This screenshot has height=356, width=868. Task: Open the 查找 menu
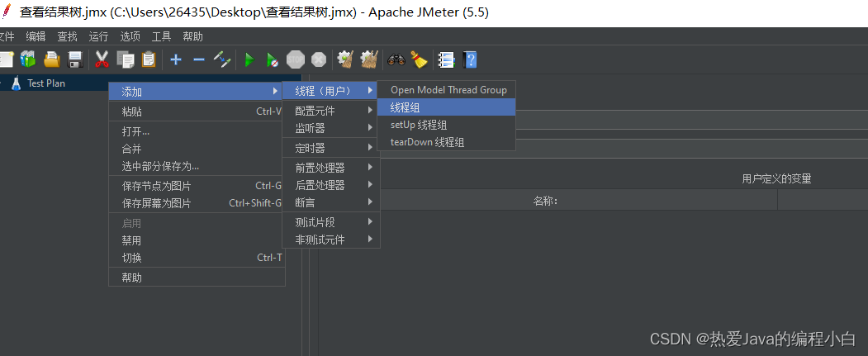click(68, 36)
